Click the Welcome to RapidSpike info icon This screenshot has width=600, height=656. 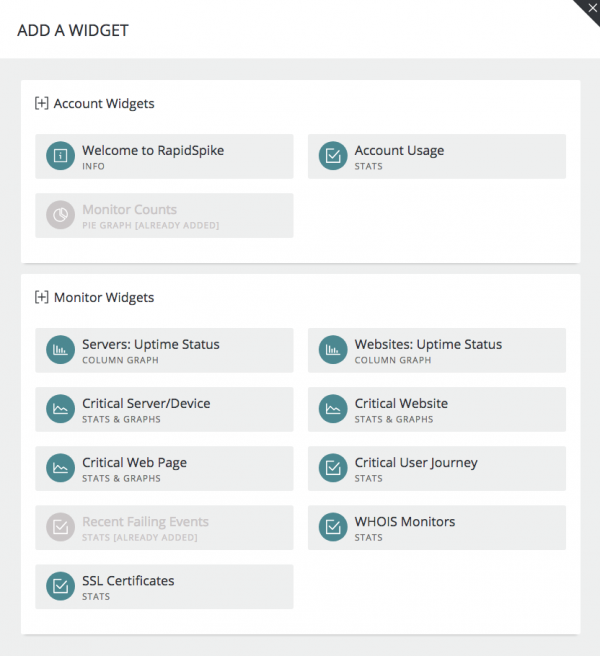61,156
